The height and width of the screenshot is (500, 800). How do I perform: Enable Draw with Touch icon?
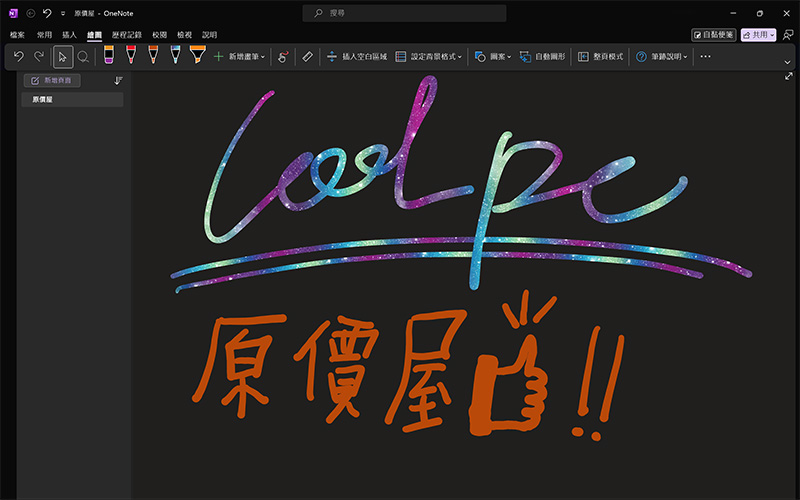283,57
